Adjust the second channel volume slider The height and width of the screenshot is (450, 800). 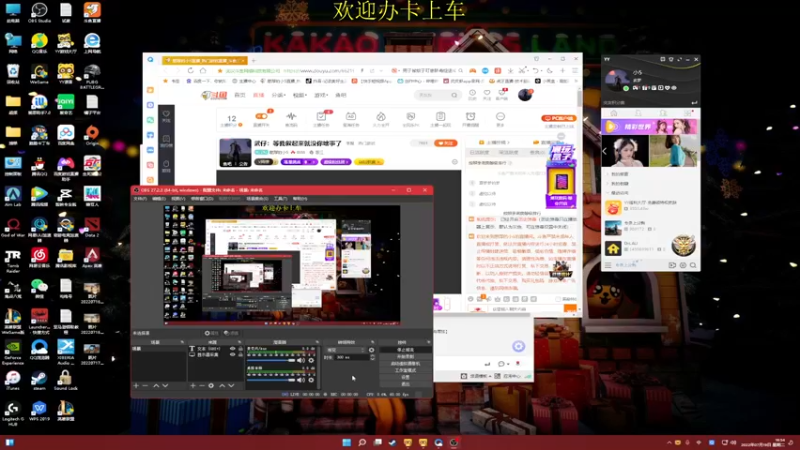[x=271, y=380]
